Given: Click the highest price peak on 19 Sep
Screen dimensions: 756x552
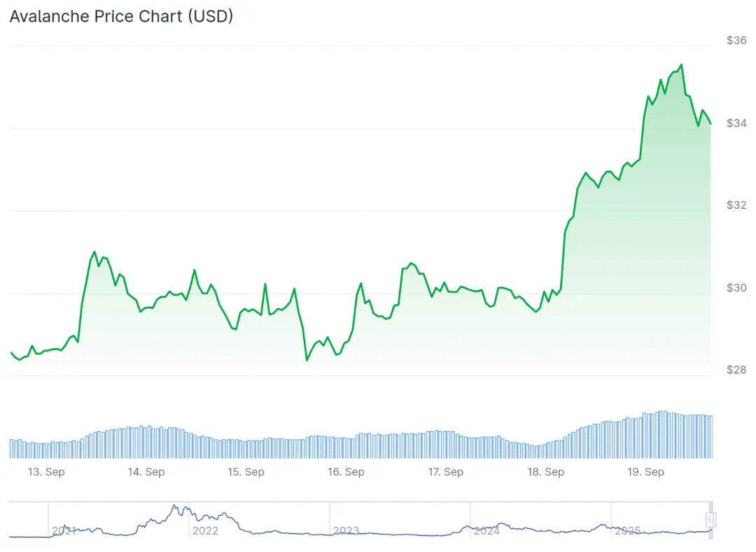Looking at the screenshot, I should [681, 64].
